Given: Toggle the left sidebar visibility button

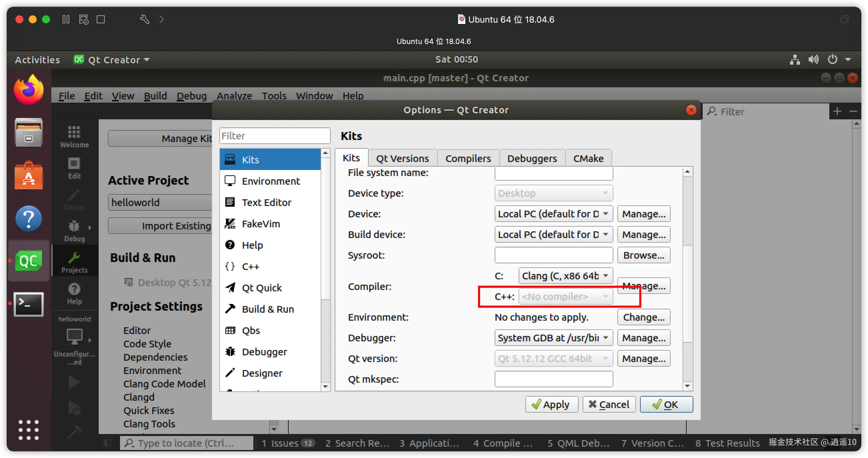Looking at the screenshot, I should (x=108, y=443).
